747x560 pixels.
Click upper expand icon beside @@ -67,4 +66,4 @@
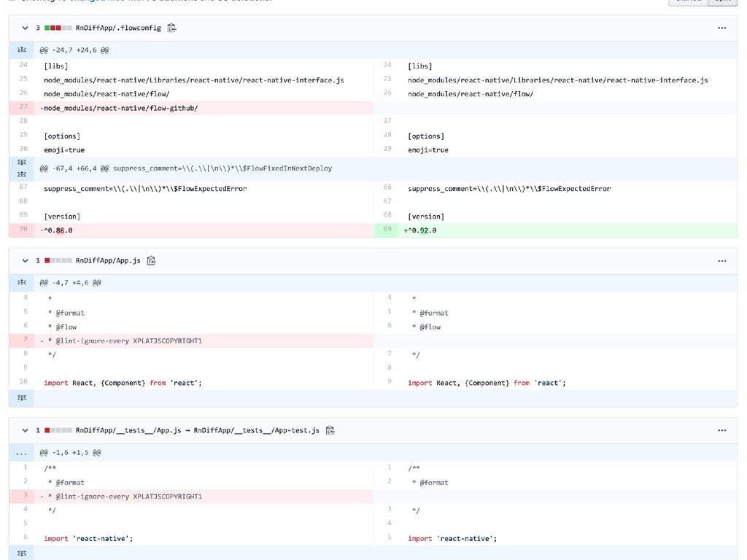pos(21,163)
